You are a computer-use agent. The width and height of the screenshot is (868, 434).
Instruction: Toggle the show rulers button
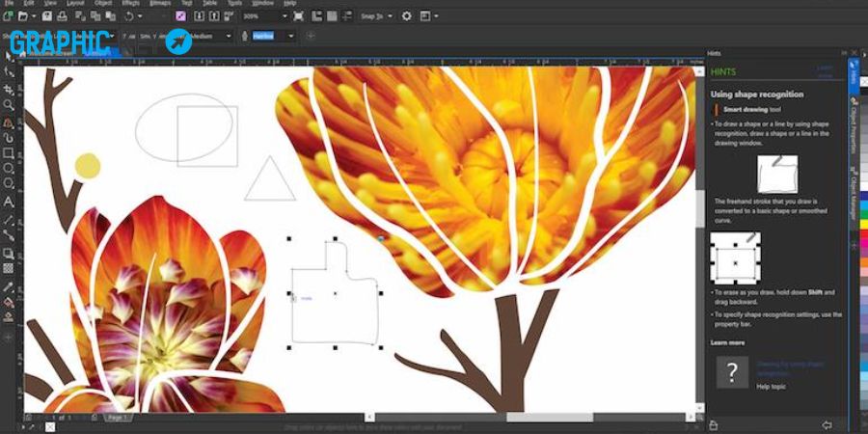click(316, 16)
